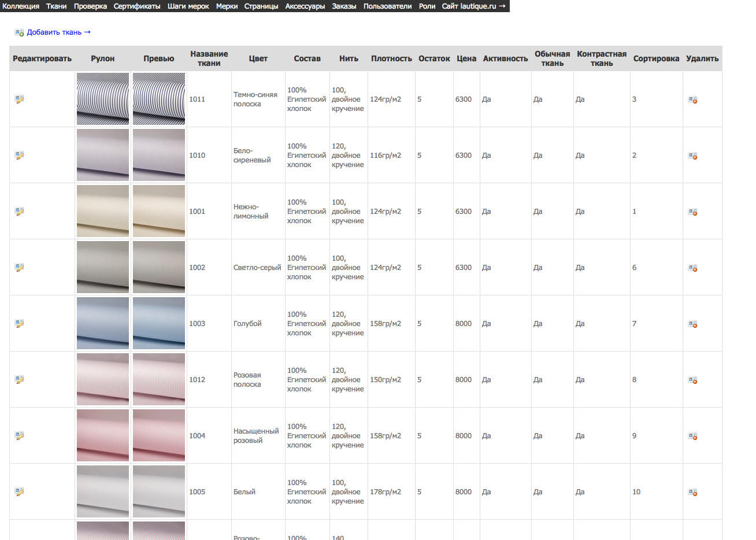Open preview image of fabric 1003
The image size is (756, 540).
coord(159,323)
